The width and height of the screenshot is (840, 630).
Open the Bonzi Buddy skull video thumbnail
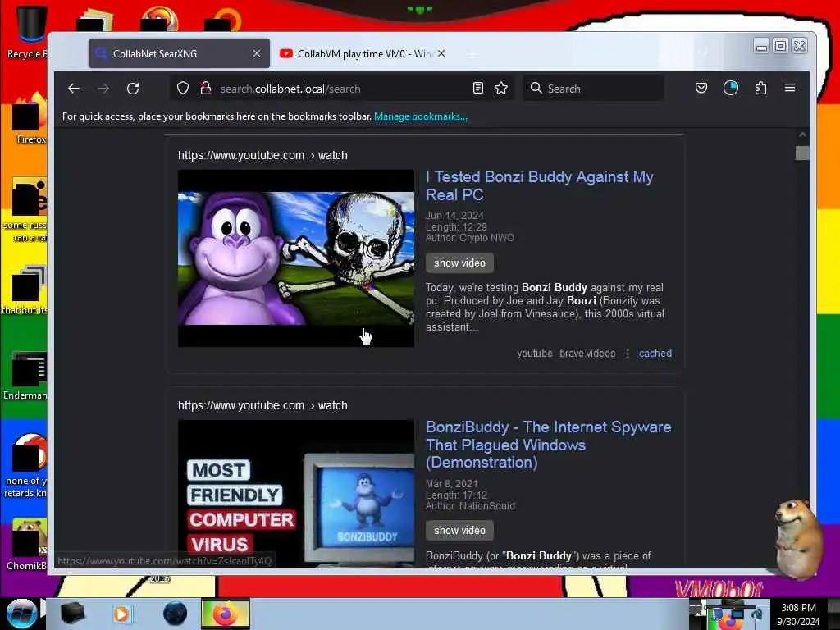coord(295,258)
